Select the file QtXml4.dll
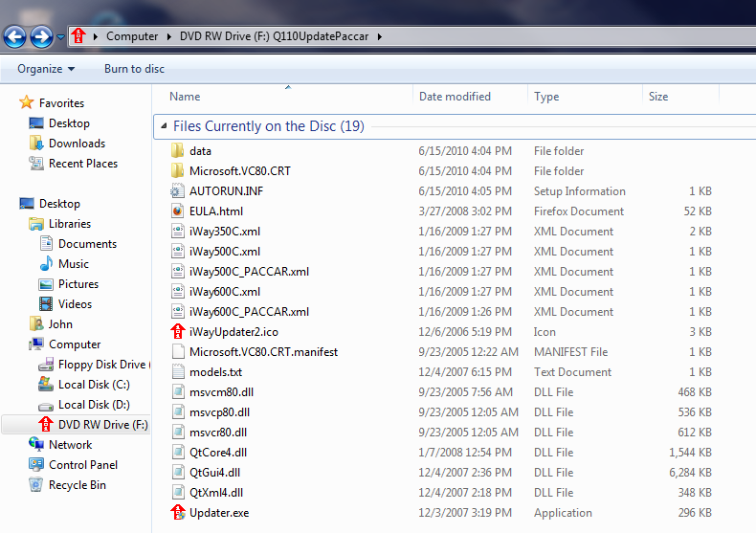 click(216, 493)
